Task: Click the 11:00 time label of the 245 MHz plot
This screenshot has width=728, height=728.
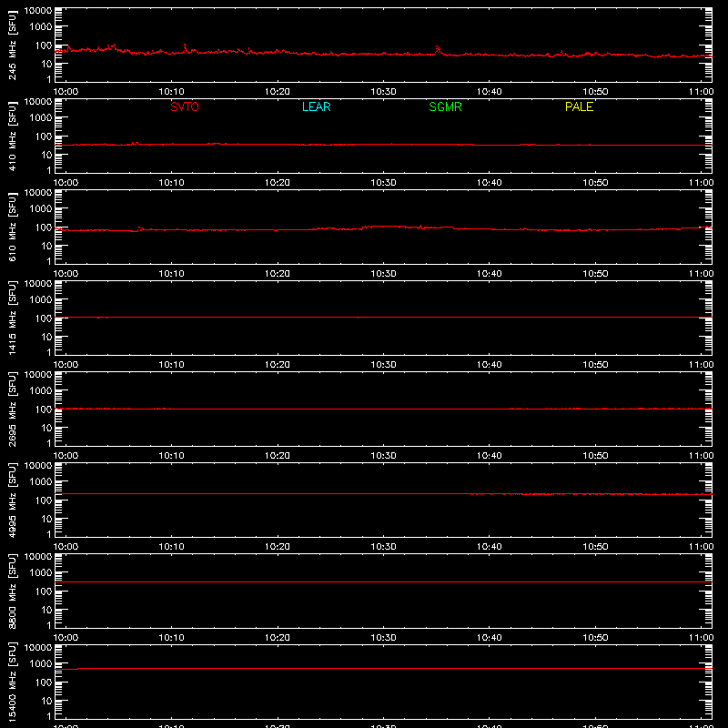Action: (701, 92)
